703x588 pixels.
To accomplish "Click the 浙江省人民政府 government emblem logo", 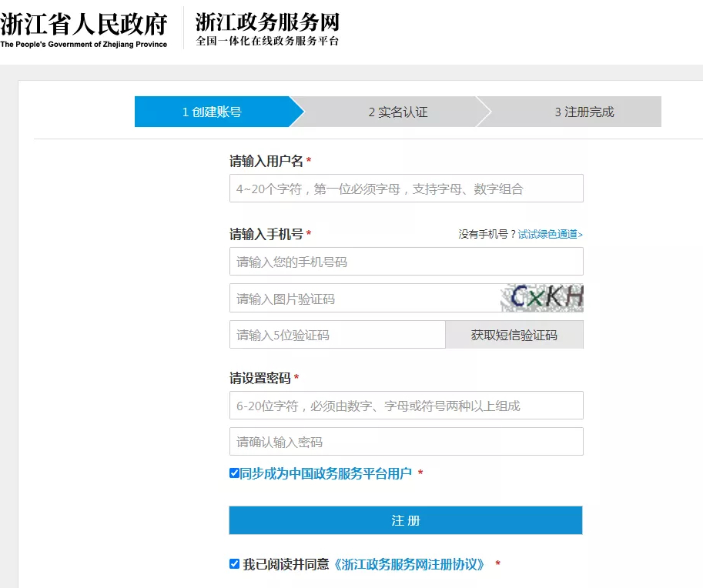I will click(x=83, y=25).
